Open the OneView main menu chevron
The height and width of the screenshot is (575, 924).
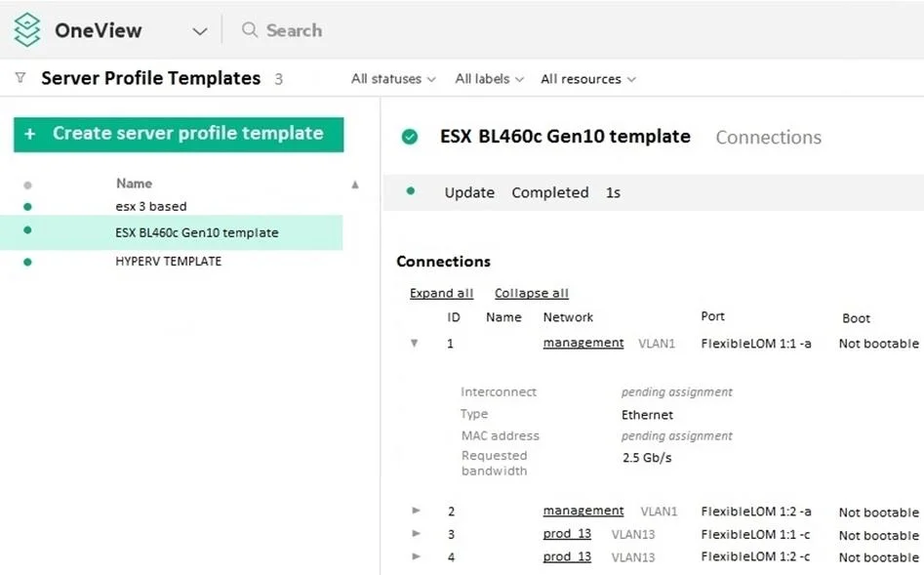point(200,31)
